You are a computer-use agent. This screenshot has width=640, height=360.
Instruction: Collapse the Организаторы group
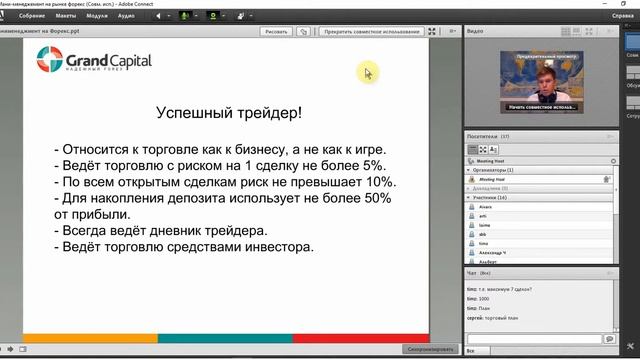(x=469, y=170)
